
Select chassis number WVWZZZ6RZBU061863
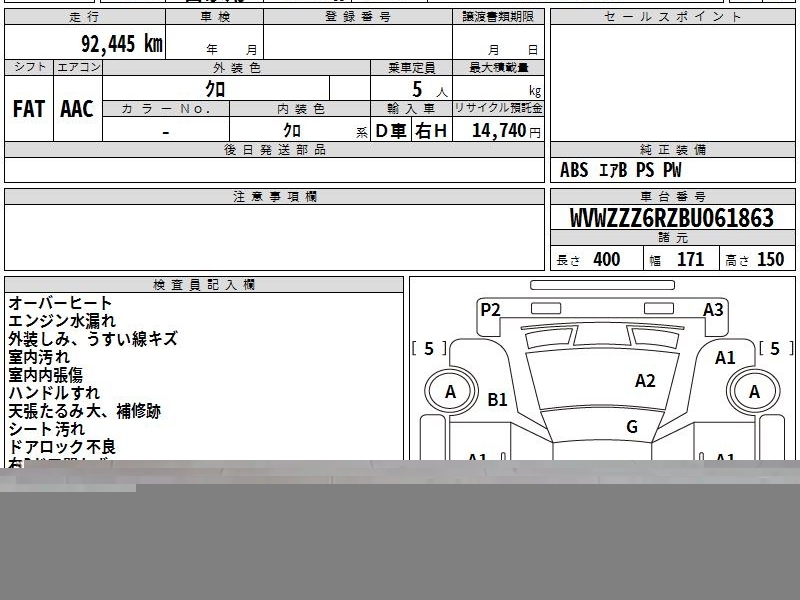point(672,218)
